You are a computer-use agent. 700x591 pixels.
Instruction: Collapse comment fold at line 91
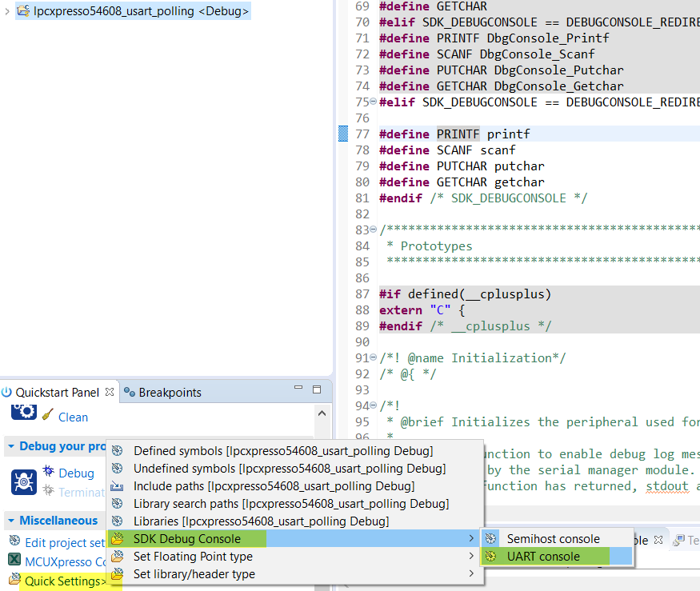point(374,357)
